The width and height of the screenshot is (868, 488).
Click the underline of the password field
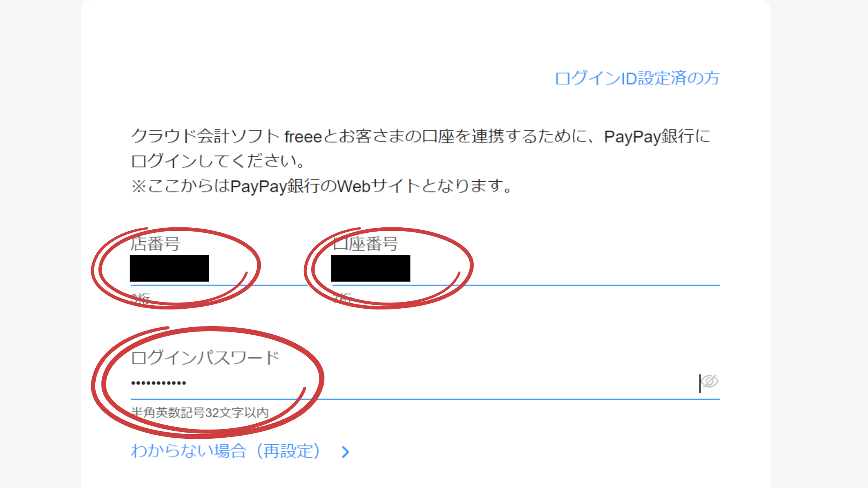coord(425,399)
